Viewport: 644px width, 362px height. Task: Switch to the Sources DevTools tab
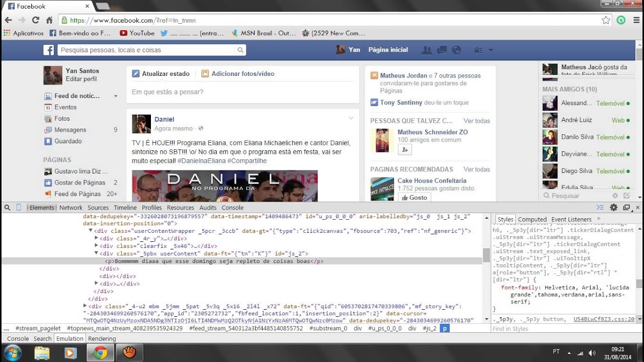98,207
